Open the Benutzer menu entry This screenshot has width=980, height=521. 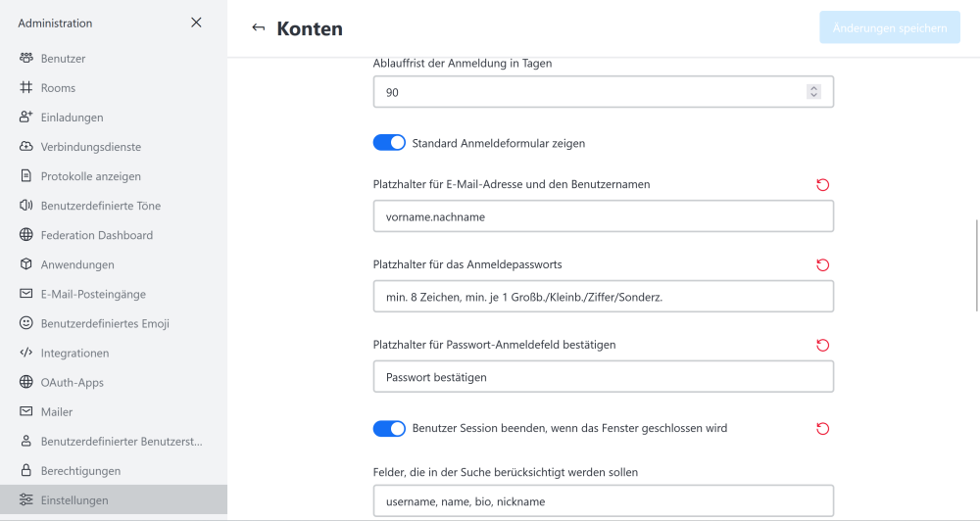coord(114,58)
